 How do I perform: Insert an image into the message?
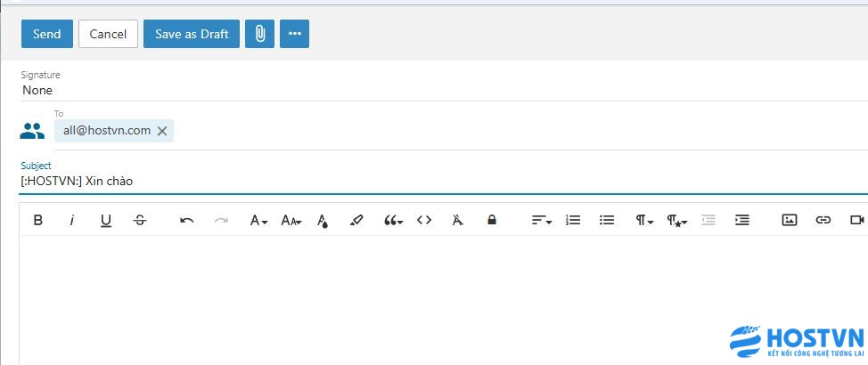789,220
